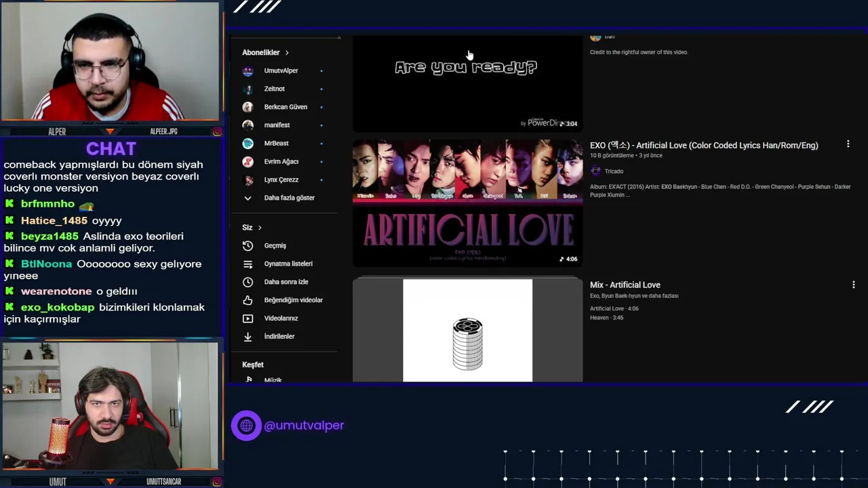Click orange arrow under Alper webcam
The height and width of the screenshot is (488, 868).
pyautogui.click(x=110, y=131)
